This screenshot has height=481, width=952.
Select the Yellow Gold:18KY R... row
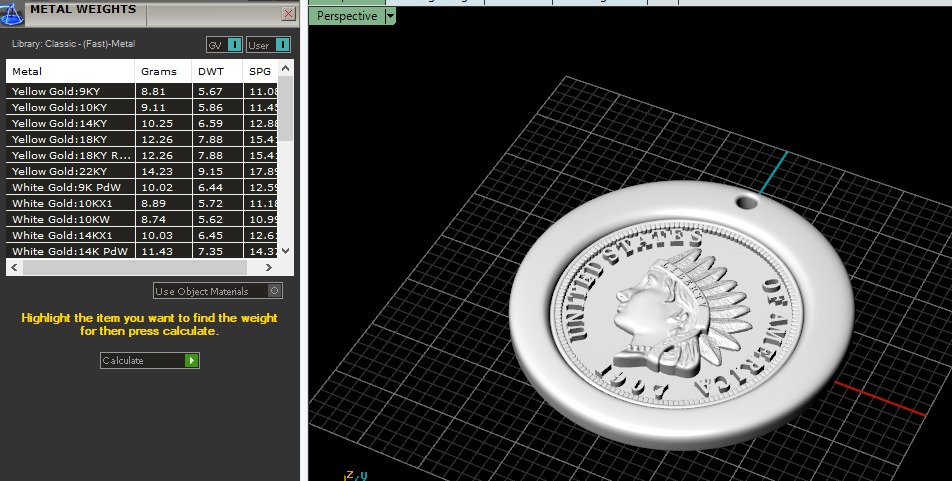point(142,155)
